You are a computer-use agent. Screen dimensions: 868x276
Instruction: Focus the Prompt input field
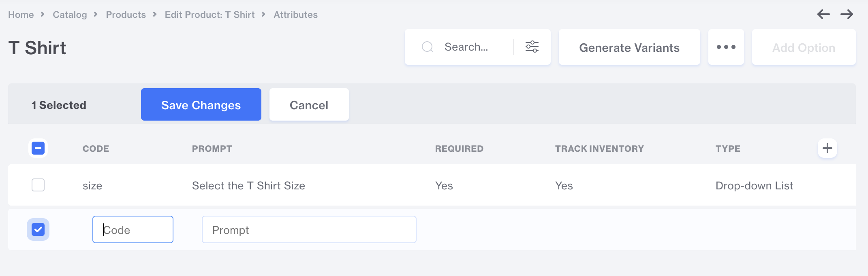(309, 229)
